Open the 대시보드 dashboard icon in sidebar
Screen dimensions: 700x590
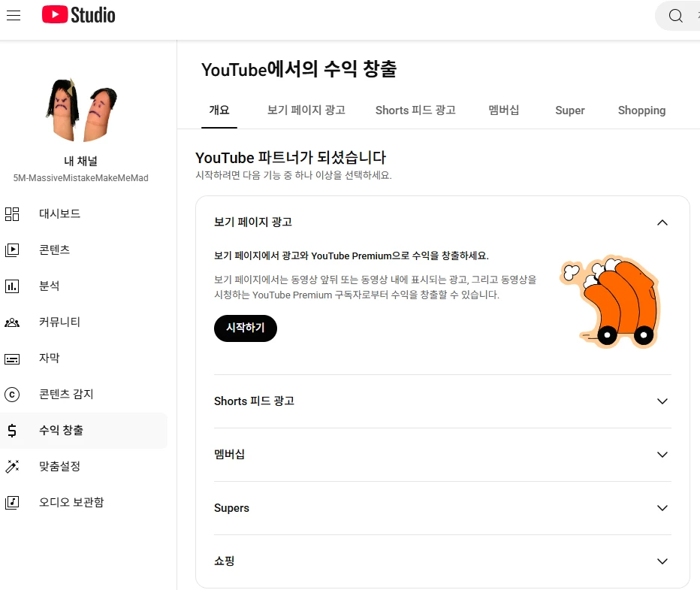tap(12, 213)
